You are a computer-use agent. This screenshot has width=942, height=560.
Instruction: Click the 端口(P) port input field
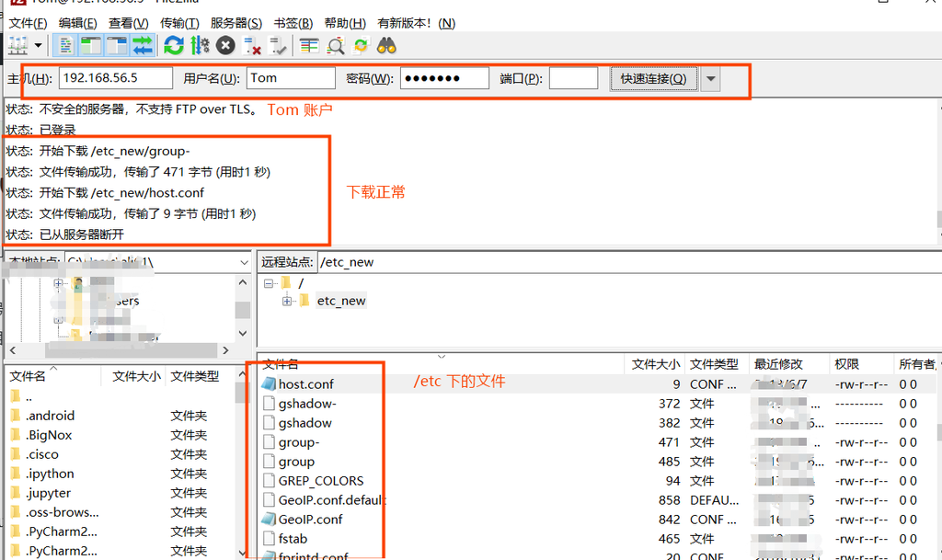(x=573, y=79)
